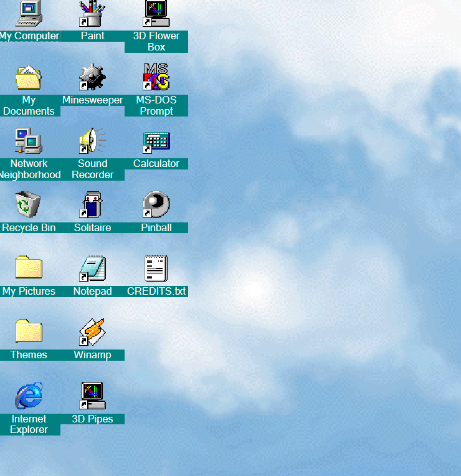Image resolution: width=461 pixels, height=476 pixels.
Task: Click the MS-DOS Prompt shortcut
Action: click(156, 77)
